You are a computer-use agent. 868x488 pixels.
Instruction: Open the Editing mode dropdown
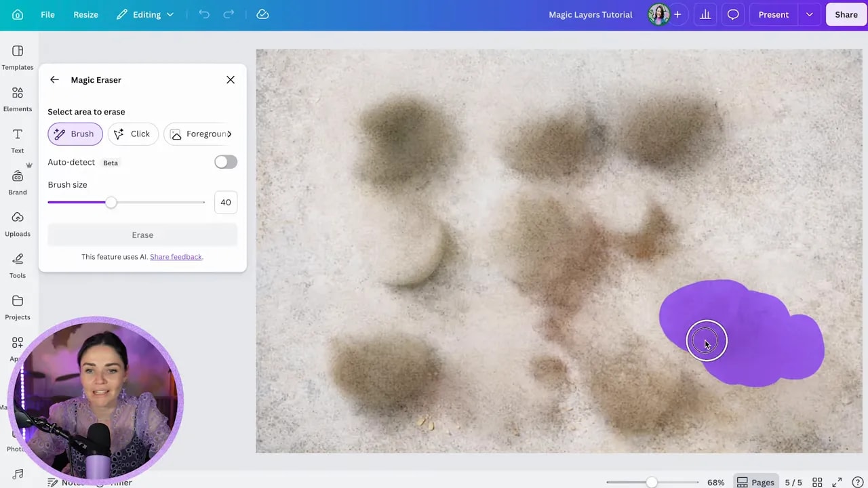[x=145, y=14]
